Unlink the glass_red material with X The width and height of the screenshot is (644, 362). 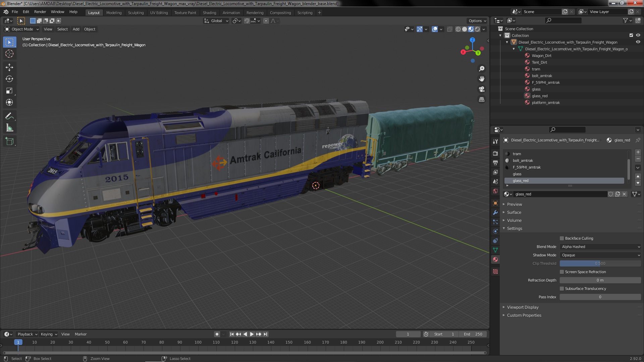point(624,194)
